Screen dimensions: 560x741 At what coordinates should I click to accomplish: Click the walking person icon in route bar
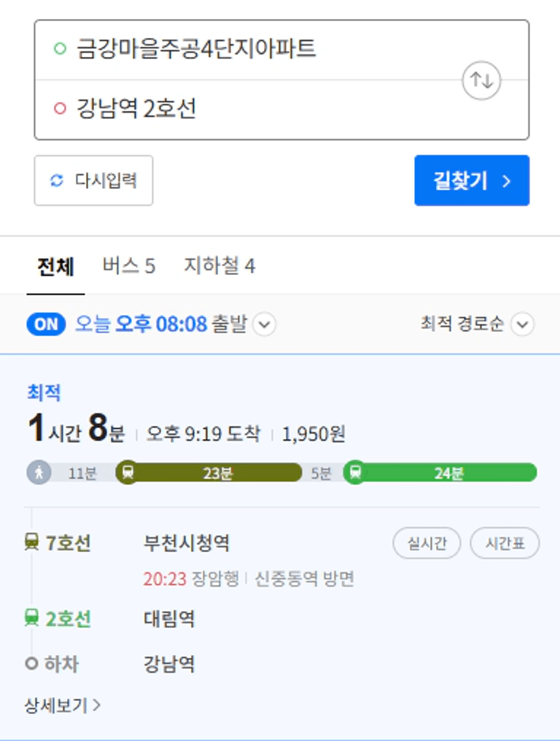pos(39,472)
